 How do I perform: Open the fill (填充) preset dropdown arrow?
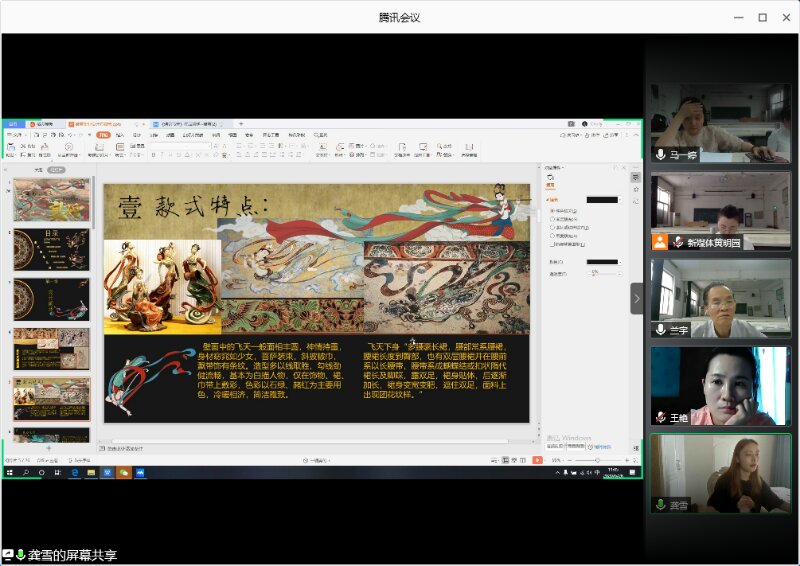click(x=622, y=200)
